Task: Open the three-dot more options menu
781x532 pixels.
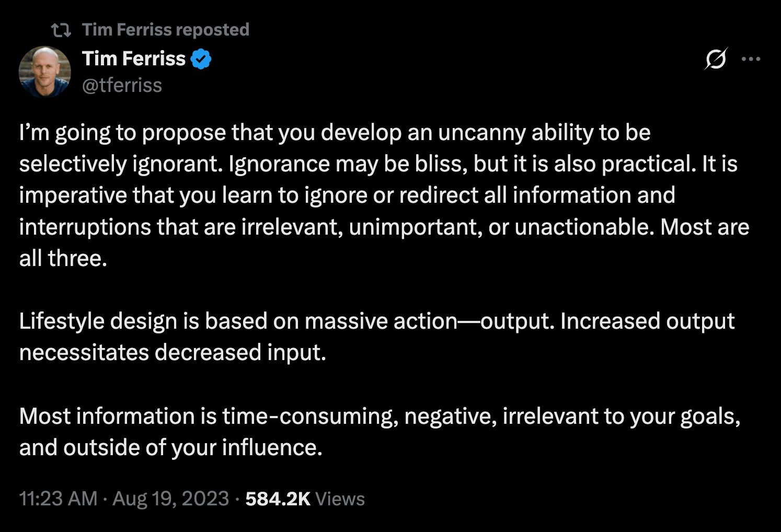Action: click(x=751, y=59)
